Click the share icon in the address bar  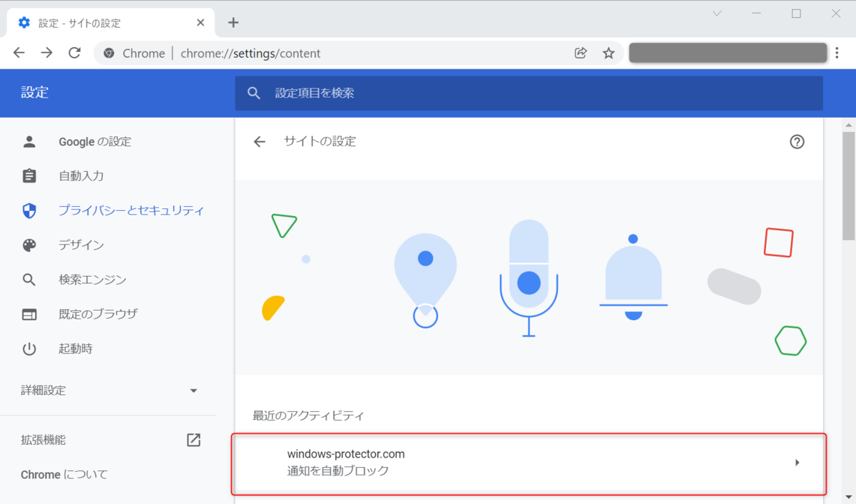pyautogui.click(x=580, y=53)
